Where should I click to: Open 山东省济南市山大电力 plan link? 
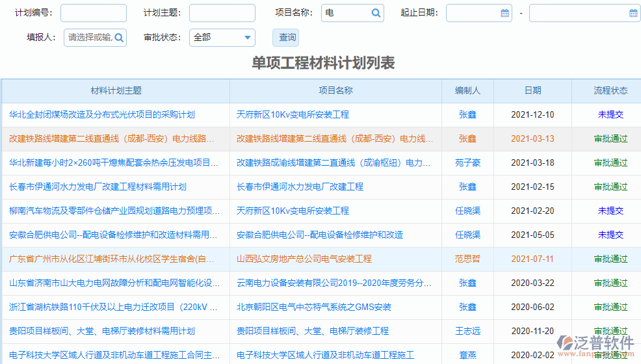coord(114,283)
